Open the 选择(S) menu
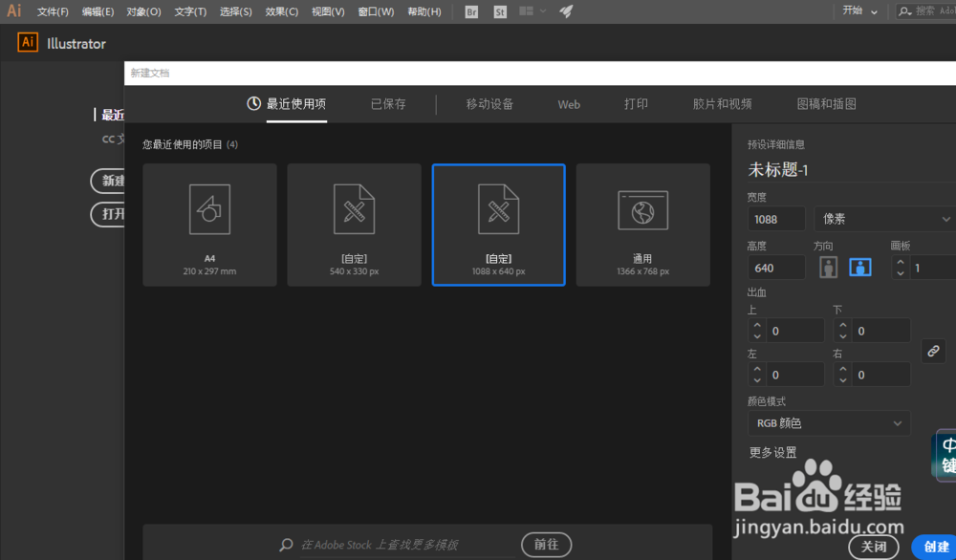 [x=236, y=11]
